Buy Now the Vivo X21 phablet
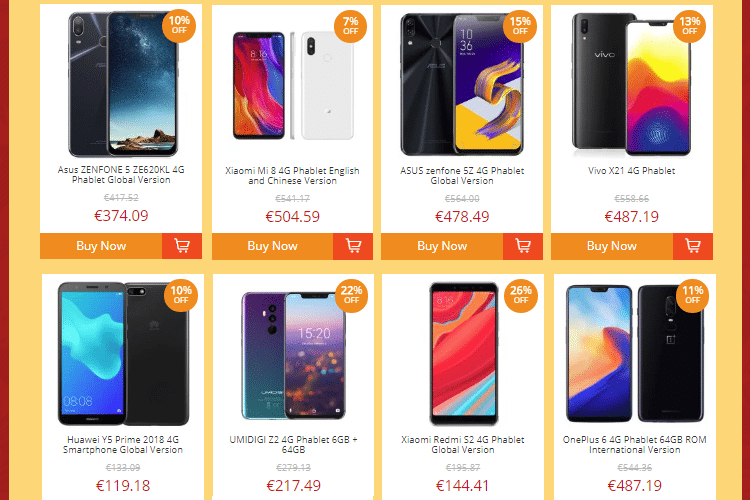This screenshot has width=750, height=500. [612, 246]
